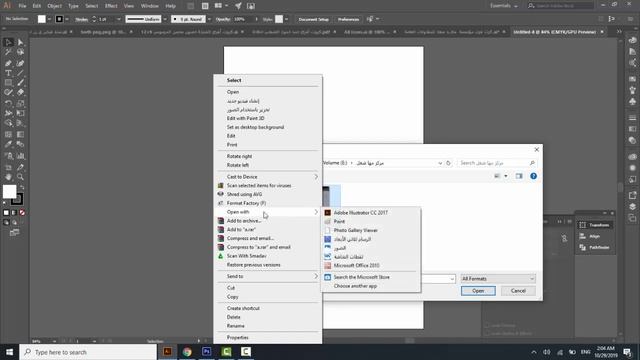640x360 pixels.
Task: Click the preview pane icon in Open dialog
Action: click(x=519, y=176)
